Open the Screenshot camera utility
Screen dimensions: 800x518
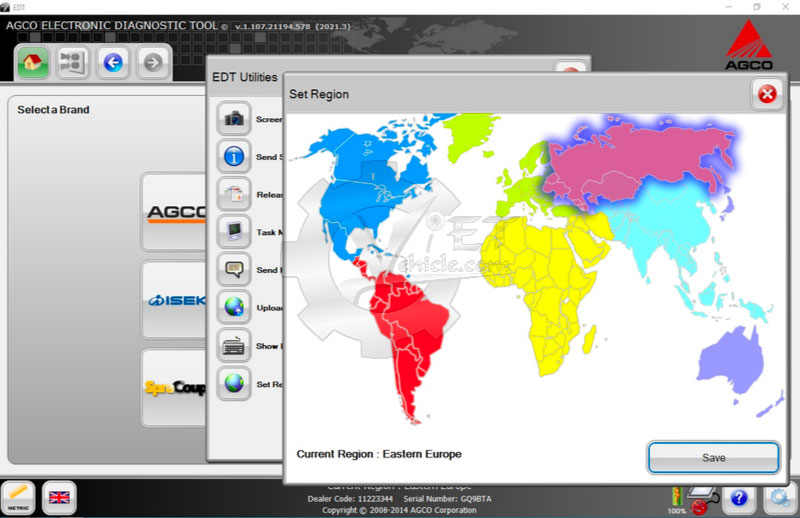point(234,118)
